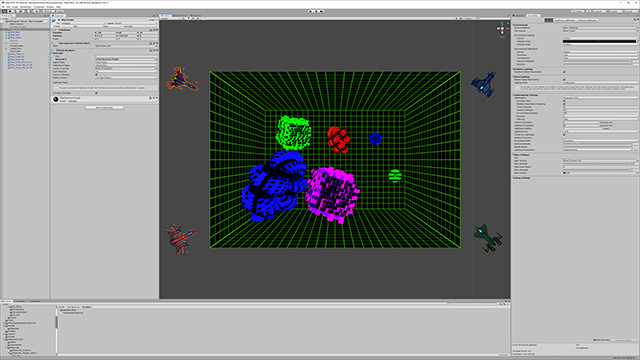The height and width of the screenshot is (360, 640).
Task: Toggle the Receive Shadows checkbox
Action: pos(96,75)
